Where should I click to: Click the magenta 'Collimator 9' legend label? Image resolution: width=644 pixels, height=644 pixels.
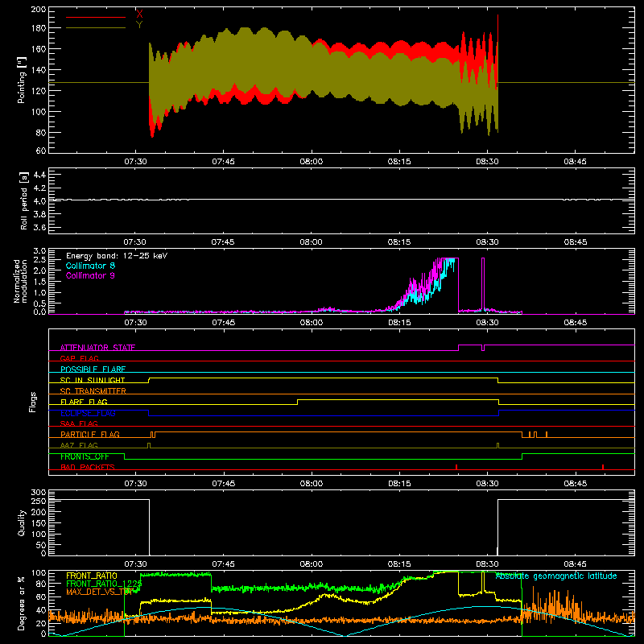tap(90, 275)
